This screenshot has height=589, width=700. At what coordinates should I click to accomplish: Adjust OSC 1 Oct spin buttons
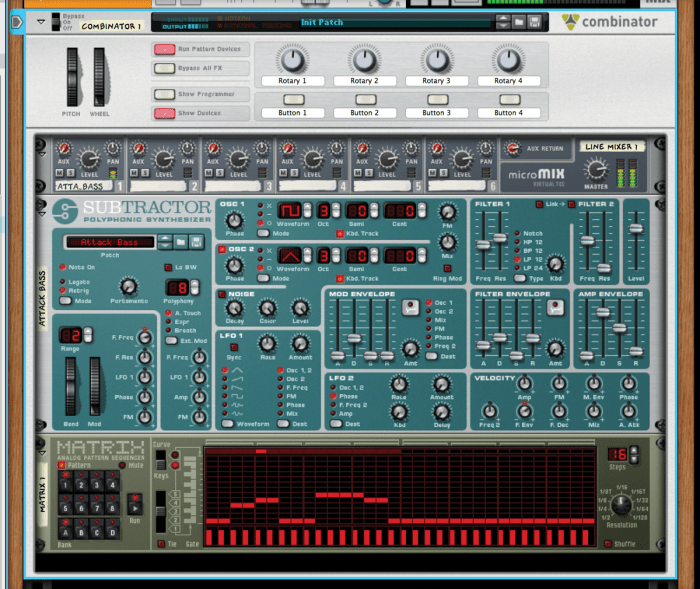(336, 210)
